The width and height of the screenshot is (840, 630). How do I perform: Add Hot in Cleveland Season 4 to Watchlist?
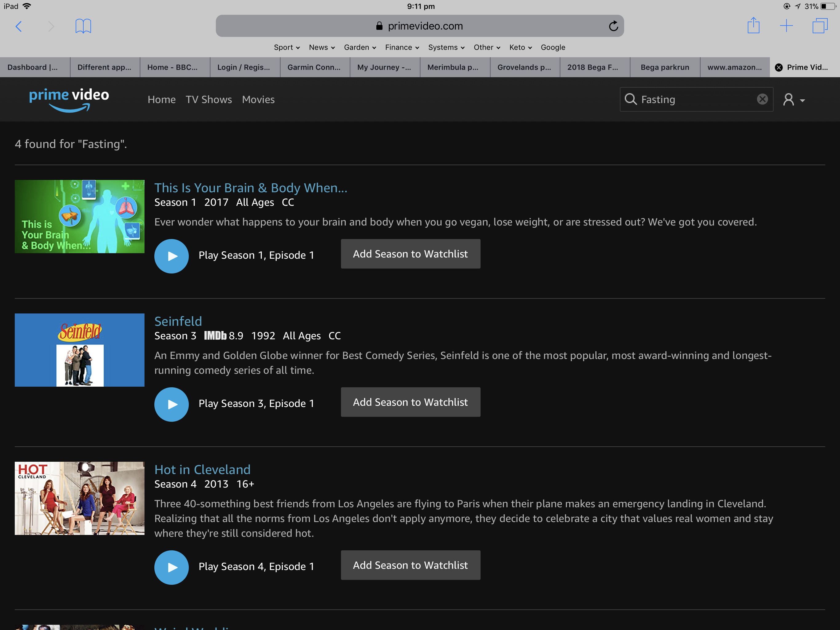click(410, 565)
